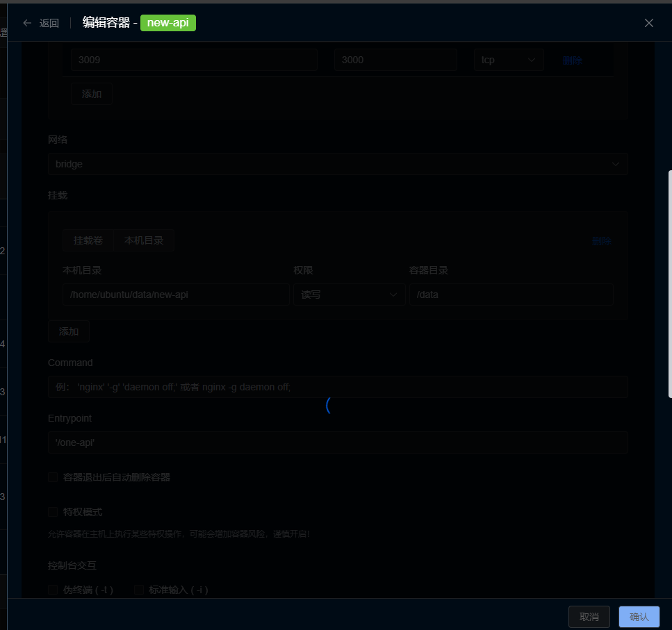Click the Command input field
This screenshot has height=630, width=672.
[x=338, y=387]
